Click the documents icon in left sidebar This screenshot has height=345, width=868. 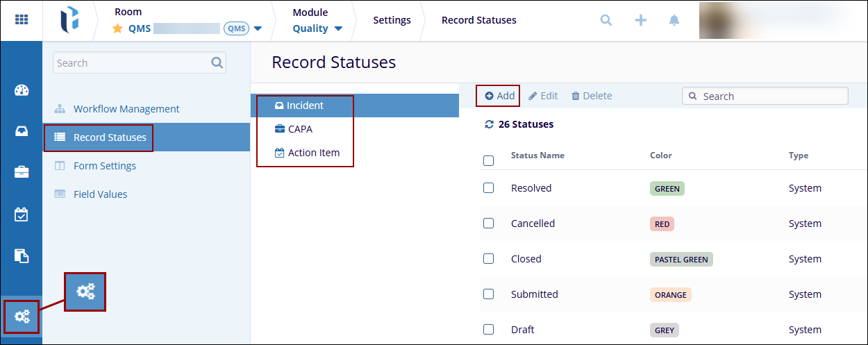click(22, 256)
